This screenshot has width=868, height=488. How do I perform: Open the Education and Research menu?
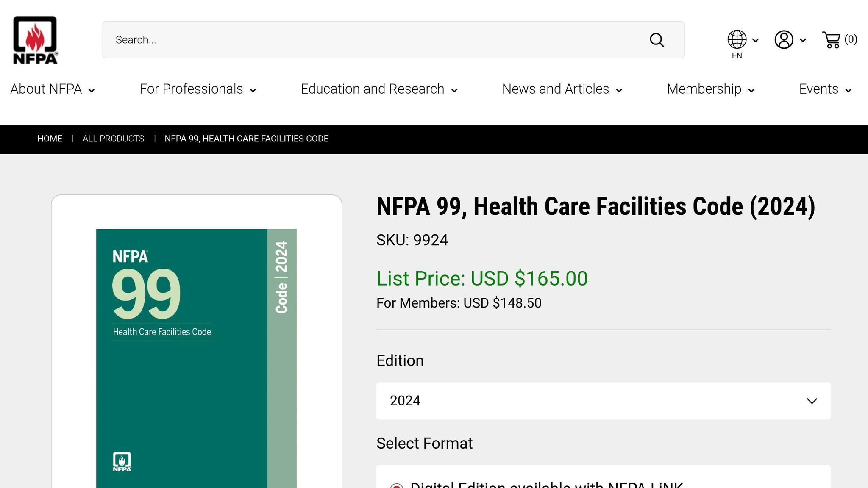click(379, 89)
